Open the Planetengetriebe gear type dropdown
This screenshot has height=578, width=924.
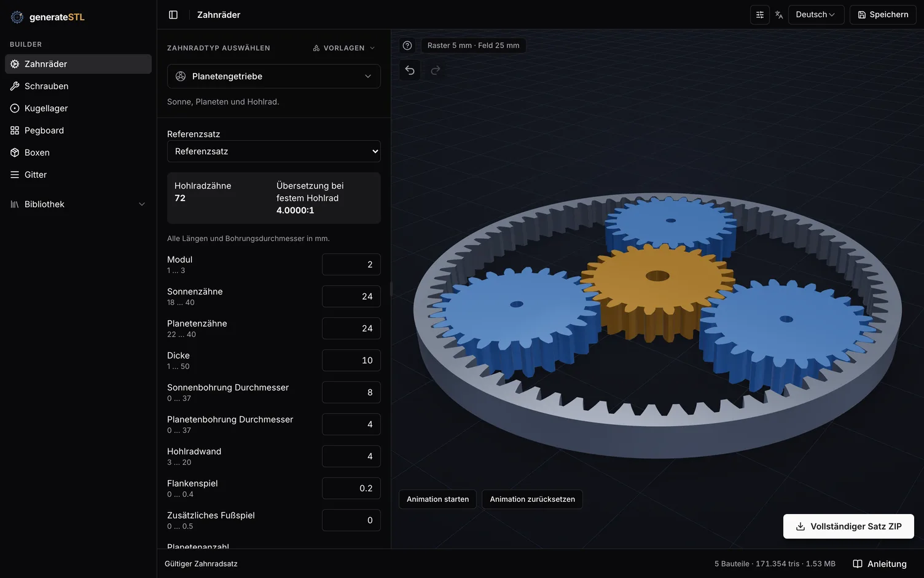pos(274,76)
